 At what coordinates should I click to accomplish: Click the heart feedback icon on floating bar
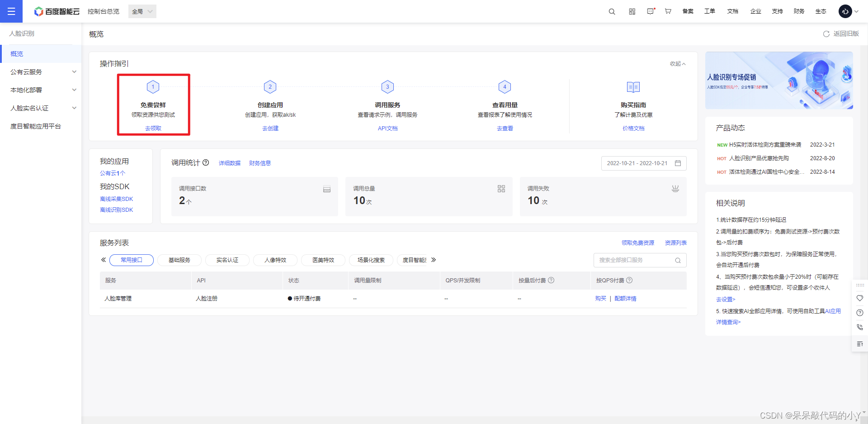(x=860, y=298)
